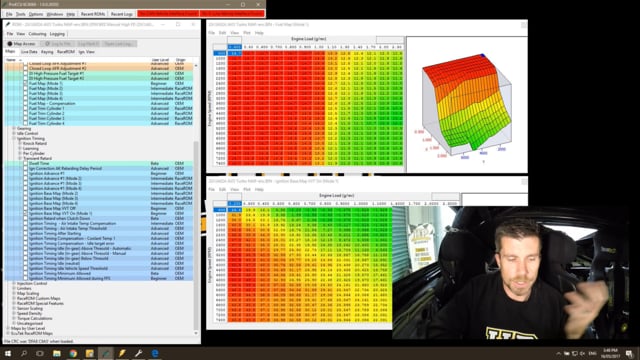Toggle the Fuel Map (Mode 2) checkbox
640x360 pixels.
25,88
